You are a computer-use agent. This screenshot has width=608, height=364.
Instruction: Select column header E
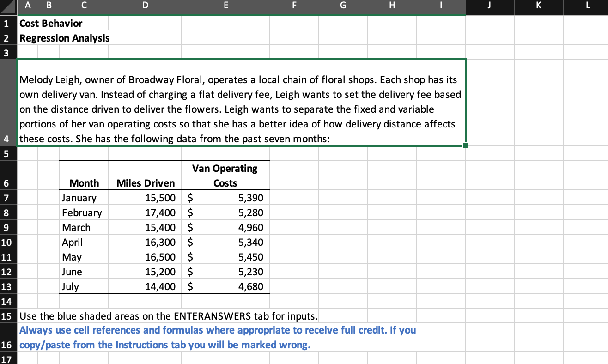click(x=225, y=6)
